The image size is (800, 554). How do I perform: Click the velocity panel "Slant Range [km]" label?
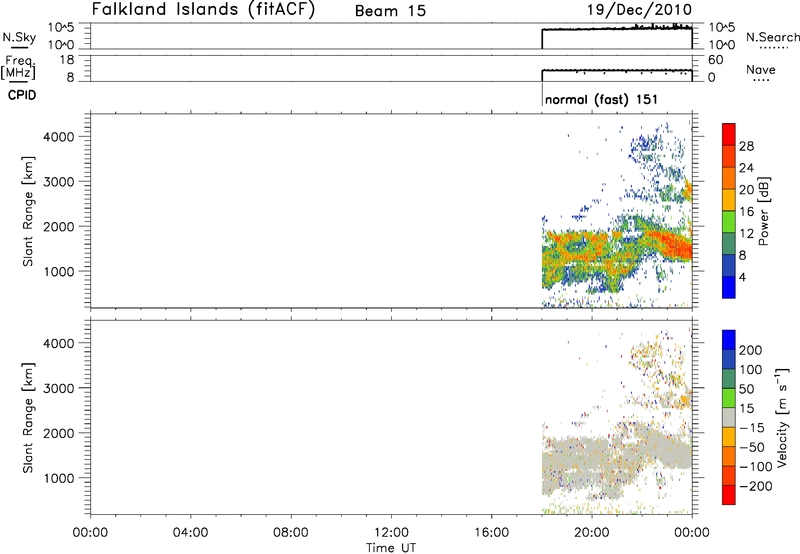(x=28, y=418)
